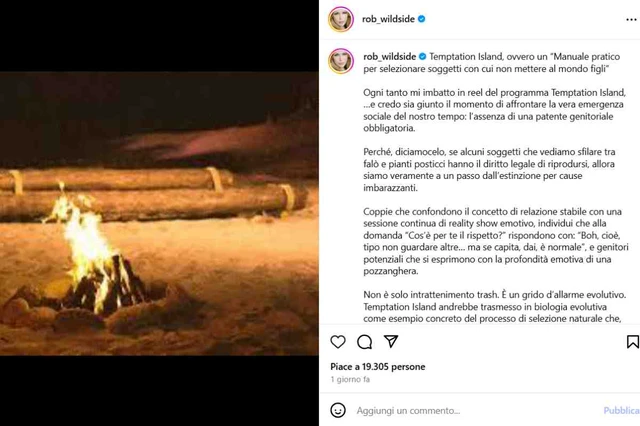Open rob_wildside avatar in post header
Screen dimensions: 640x426
pos(341,19)
